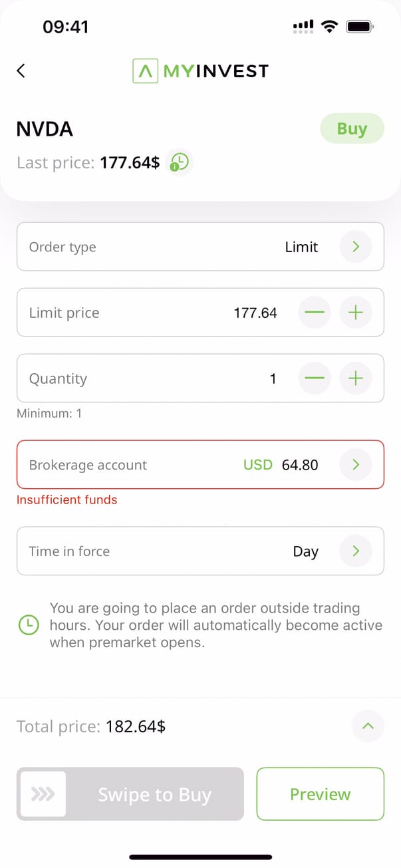Tap the MyInvest logo icon
401x868 pixels.
click(x=145, y=71)
